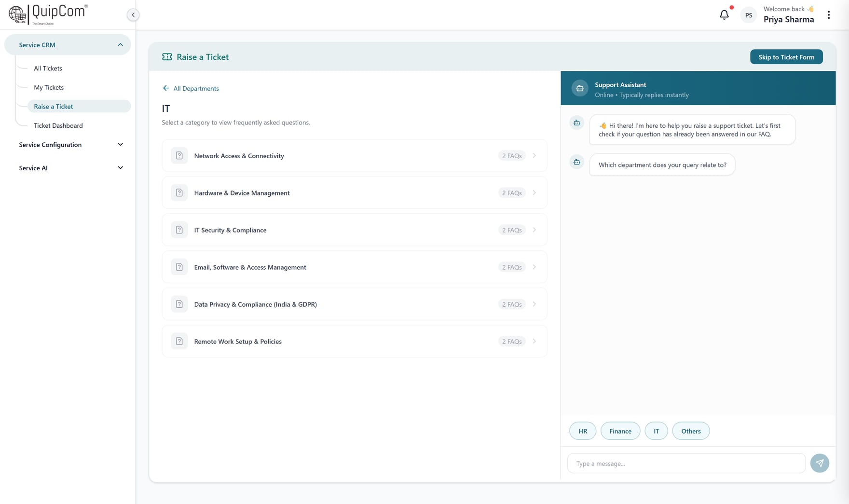849x504 pixels.
Task: Open Hardware & Device Management row chevron
Action: [x=534, y=193]
